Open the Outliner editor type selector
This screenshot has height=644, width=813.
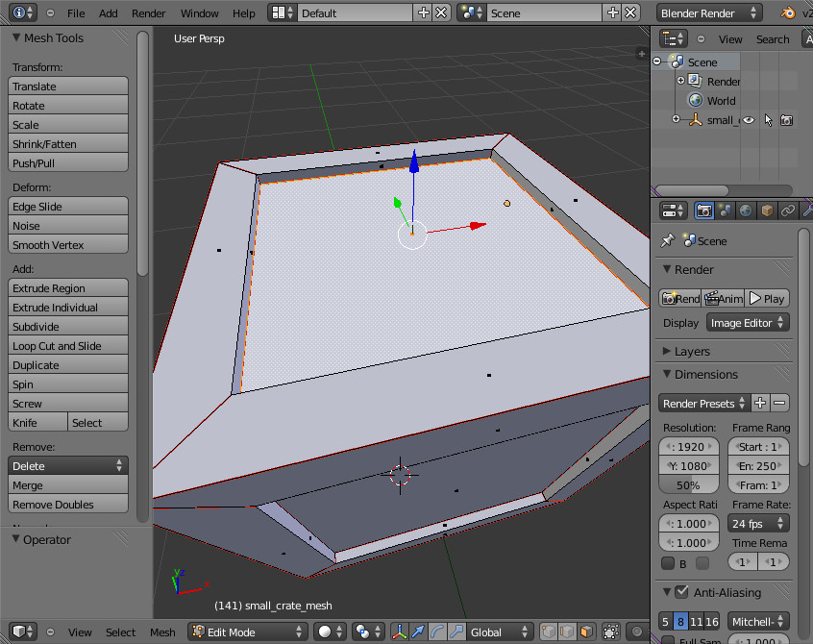tap(673, 38)
